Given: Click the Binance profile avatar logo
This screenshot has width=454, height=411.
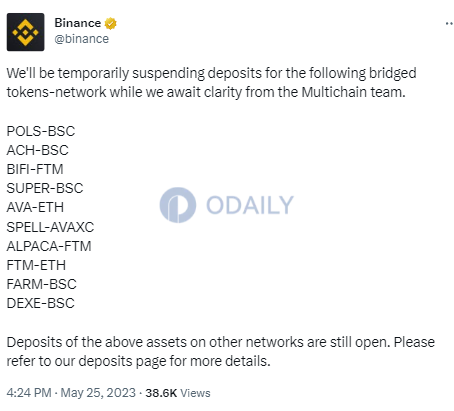Looking at the screenshot, I should 25,32.
